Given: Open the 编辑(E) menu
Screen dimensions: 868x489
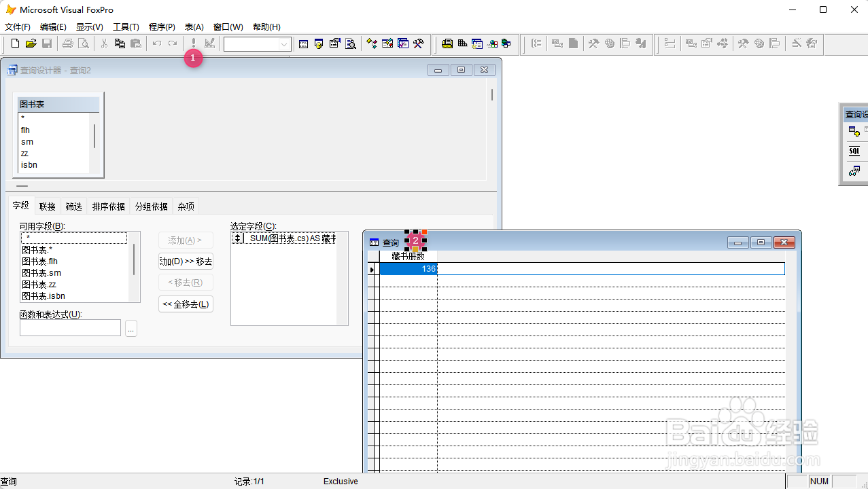Looking at the screenshot, I should click(x=53, y=27).
